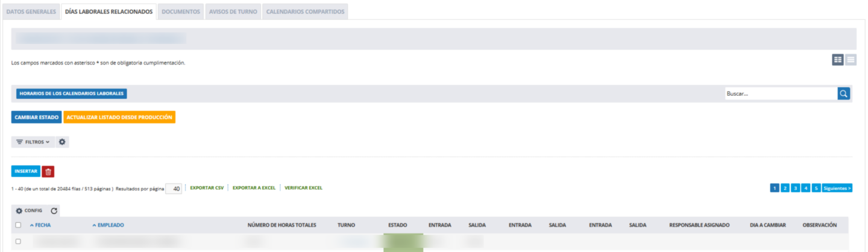Click ACTUALIZAR LISTADO DESDE PRODUCCIÓN button

(119, 117)
